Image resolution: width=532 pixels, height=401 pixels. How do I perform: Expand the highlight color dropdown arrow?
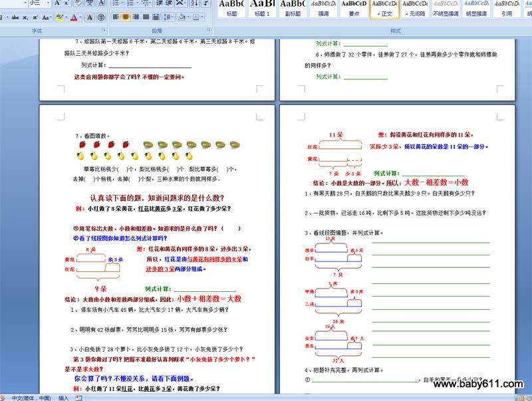(x=66, y=17)
